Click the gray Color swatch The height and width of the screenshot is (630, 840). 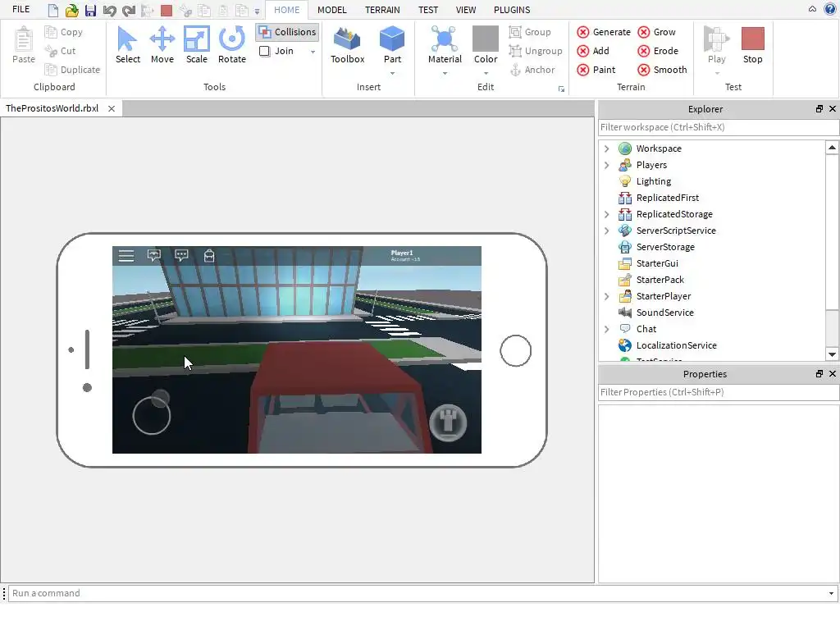(x=486, y=39)
